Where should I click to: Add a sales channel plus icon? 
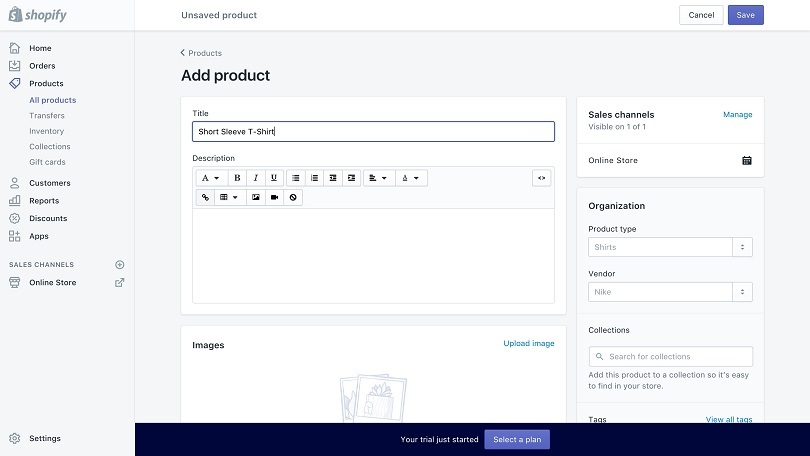point(119,264)
